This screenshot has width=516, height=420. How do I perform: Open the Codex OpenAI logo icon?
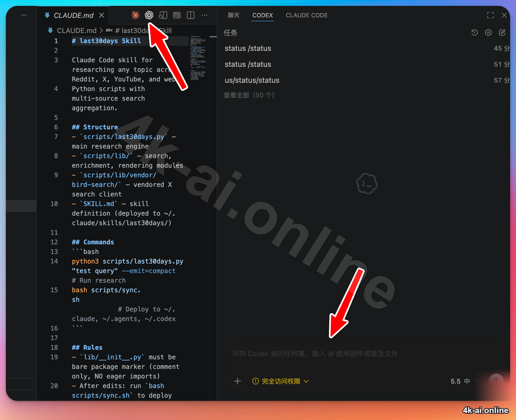(x=149, y=15)
